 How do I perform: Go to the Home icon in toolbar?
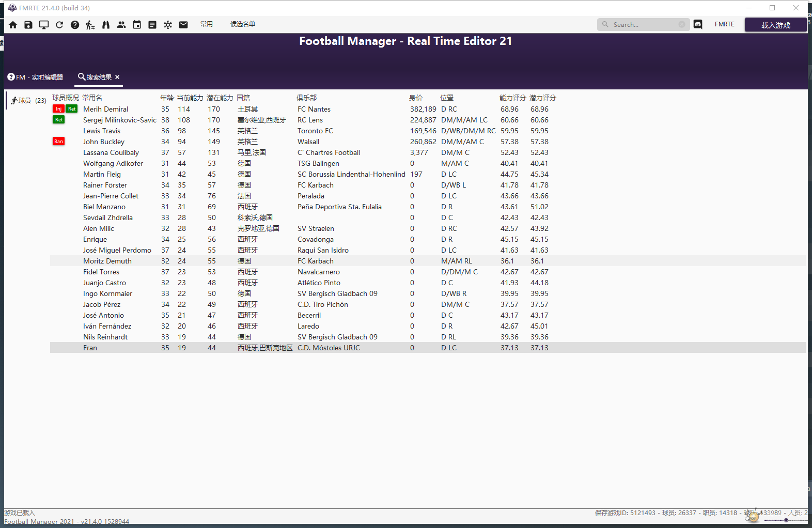point(13,25)
